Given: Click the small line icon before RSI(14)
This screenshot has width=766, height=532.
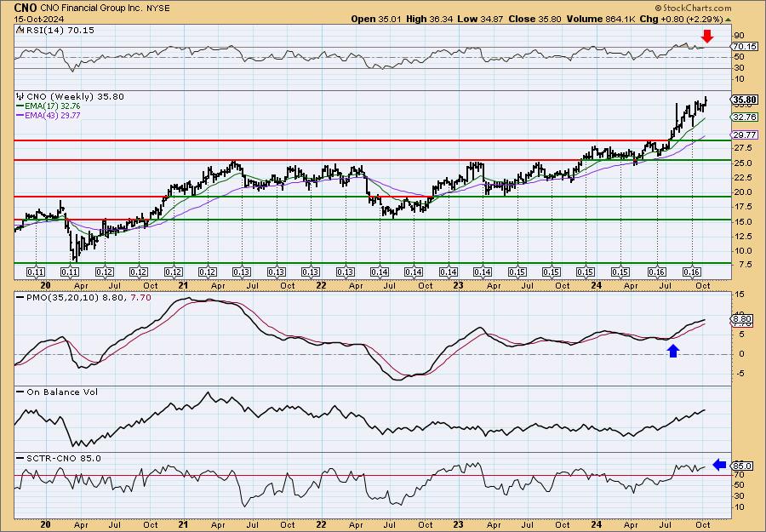Looking at the screenshot, I should 20,30.
